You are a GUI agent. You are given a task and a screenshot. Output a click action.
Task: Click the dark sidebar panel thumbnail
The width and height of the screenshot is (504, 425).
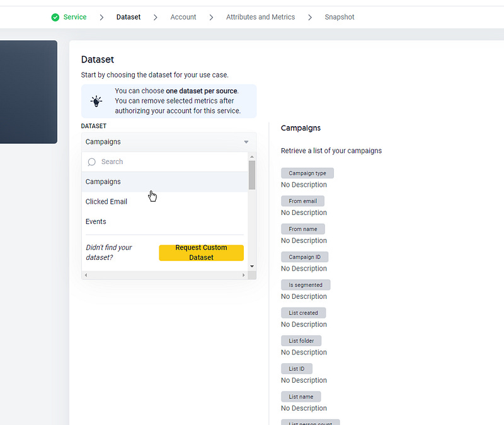coord(28,92)
